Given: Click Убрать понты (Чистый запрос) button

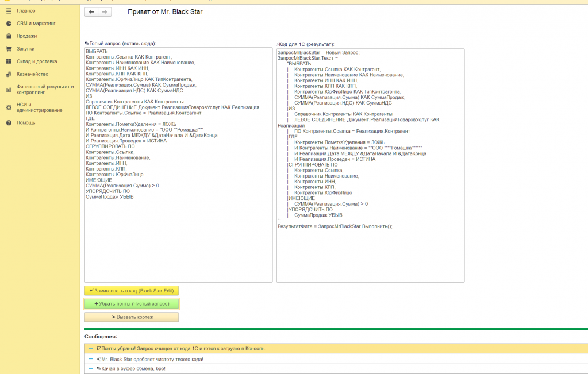Looking at the screenshot, I should (x=132, y=304).
